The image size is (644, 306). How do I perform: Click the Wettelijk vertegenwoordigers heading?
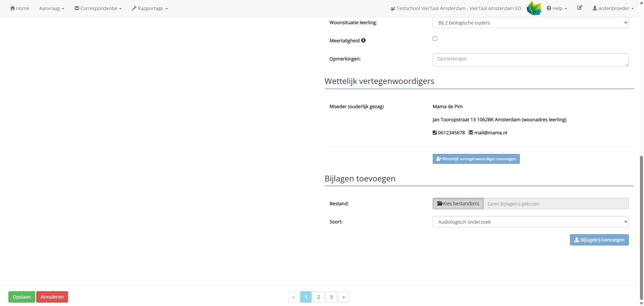click(379, 81)
